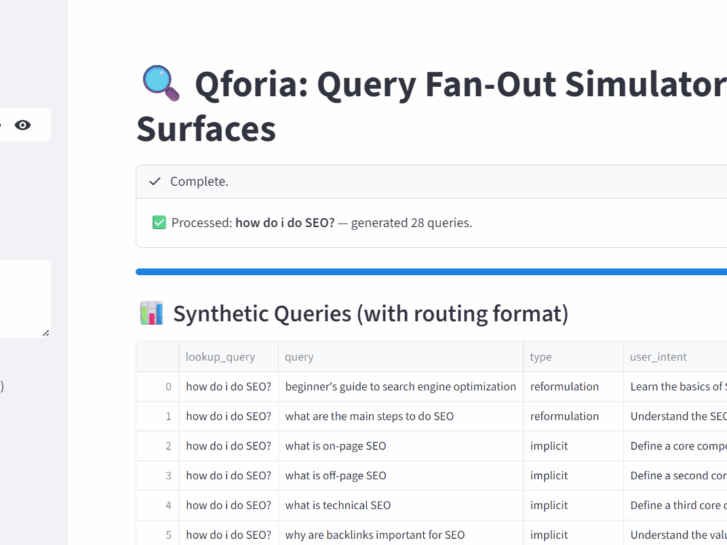Click the bold 'how do i do SEO?' processed text
The height and width of the screenshot is (545, 727).
point(285,223)
